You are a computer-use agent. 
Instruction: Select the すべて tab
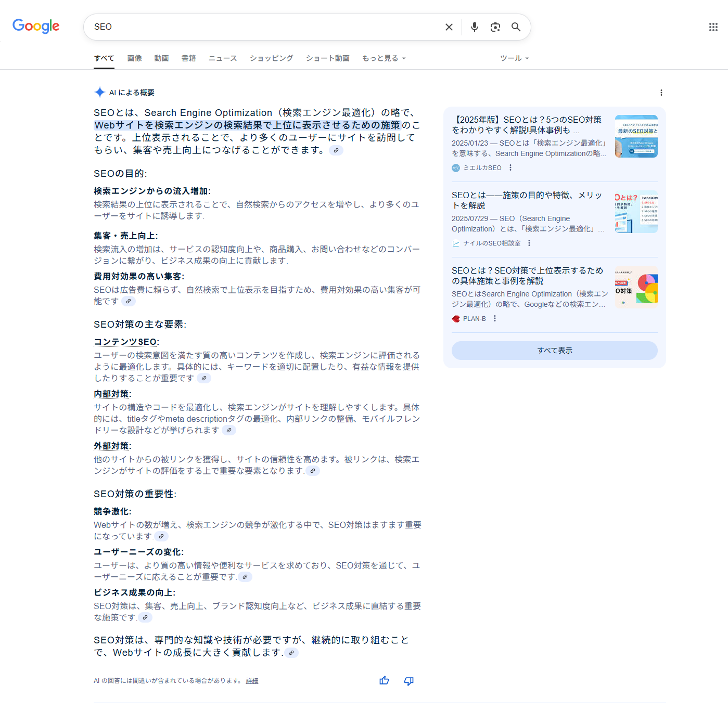click(104, 58)
